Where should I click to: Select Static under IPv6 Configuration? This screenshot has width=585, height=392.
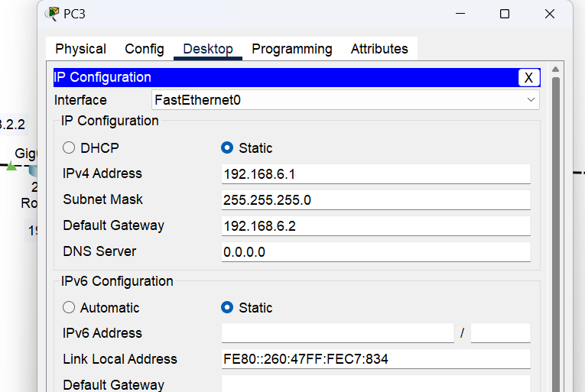point(227,307)
